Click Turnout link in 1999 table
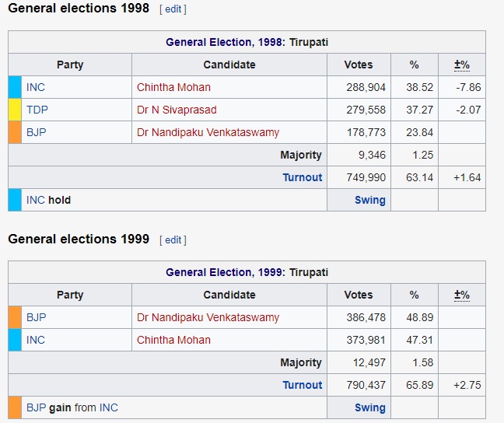 click(302, 385)
